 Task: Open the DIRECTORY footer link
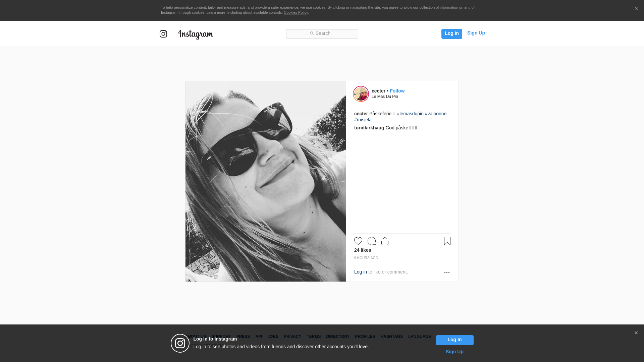338,337
